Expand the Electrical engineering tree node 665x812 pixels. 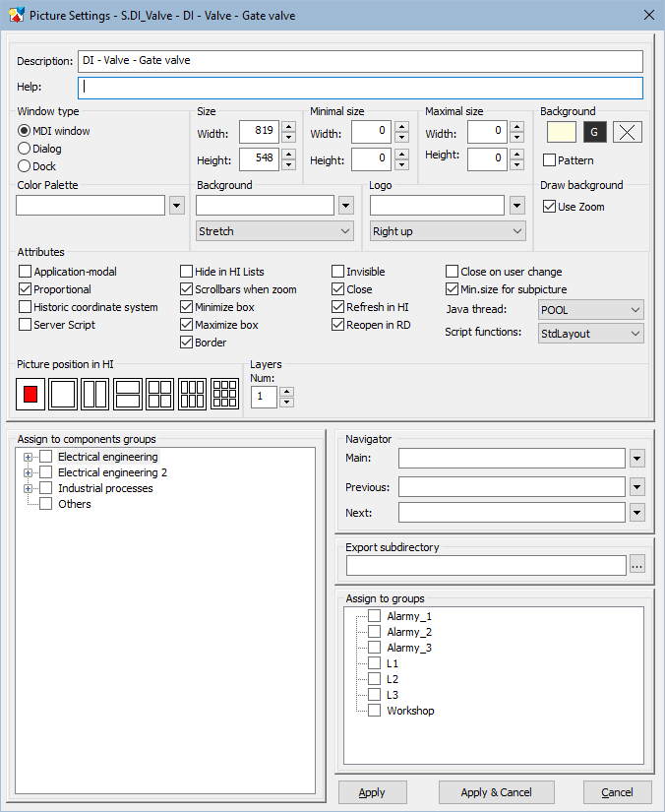click(29, 457)
